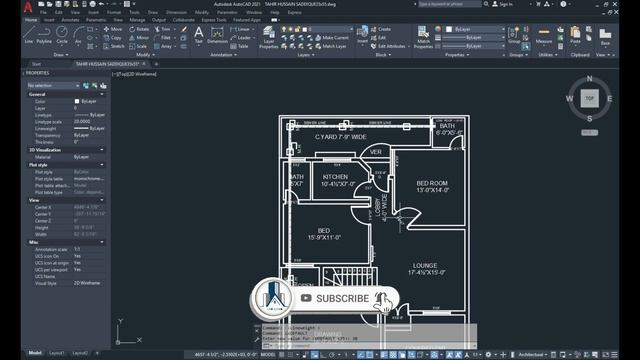Toggle the layer freeze sun icon

[x=291, y=29]
